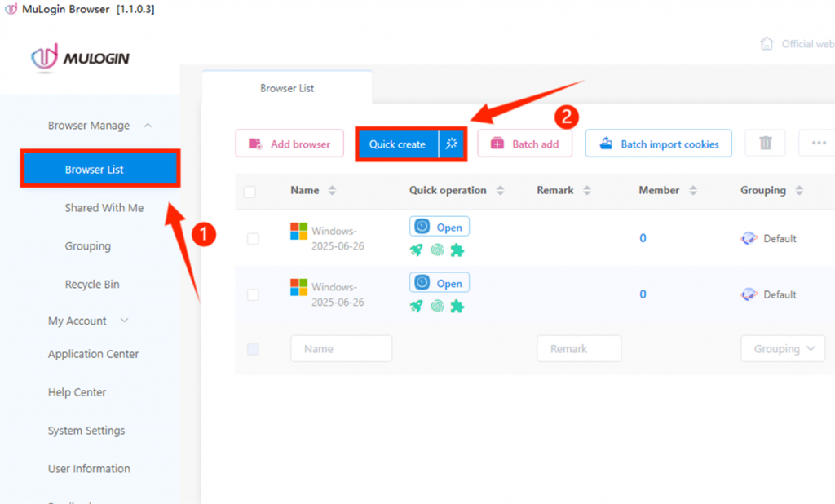Click the Remark filter input field

(579, 348)
